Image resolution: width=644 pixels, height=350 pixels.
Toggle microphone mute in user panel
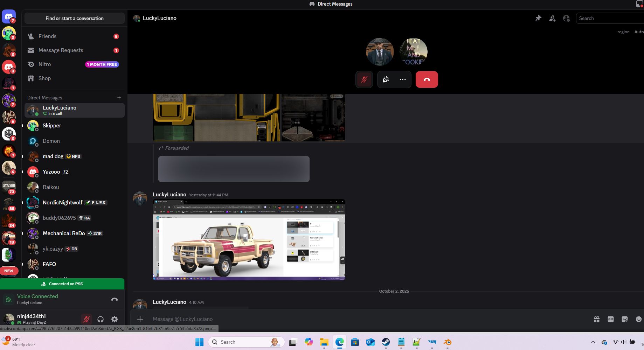point(86,319)
